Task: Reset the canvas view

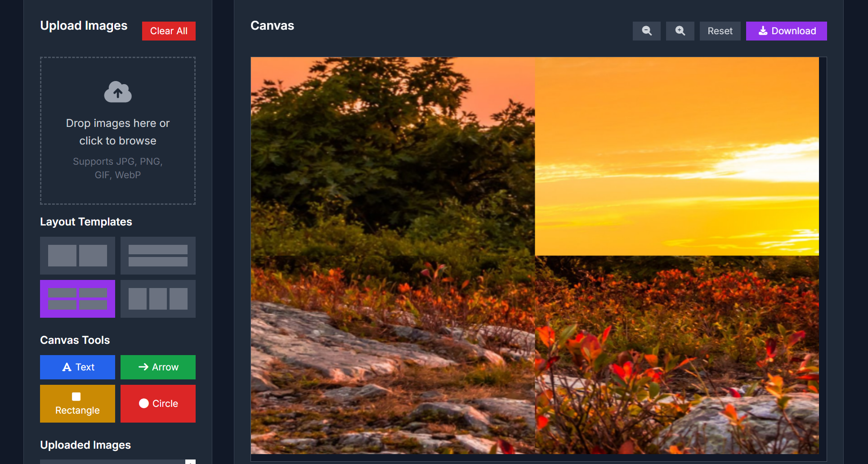Action: point(720,31)
